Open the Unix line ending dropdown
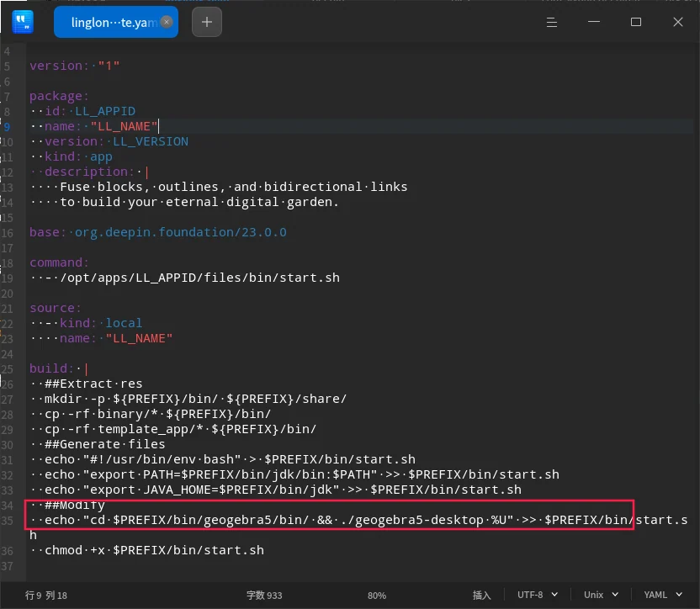The width and height of the screenshot is (700, 609). pos(601,595)
